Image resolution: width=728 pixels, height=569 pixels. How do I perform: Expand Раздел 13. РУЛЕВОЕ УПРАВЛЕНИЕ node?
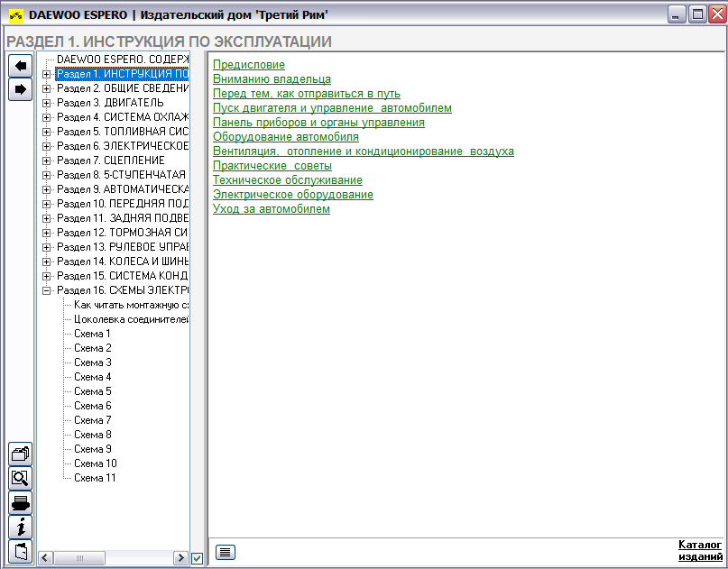[x=46, y=247]
